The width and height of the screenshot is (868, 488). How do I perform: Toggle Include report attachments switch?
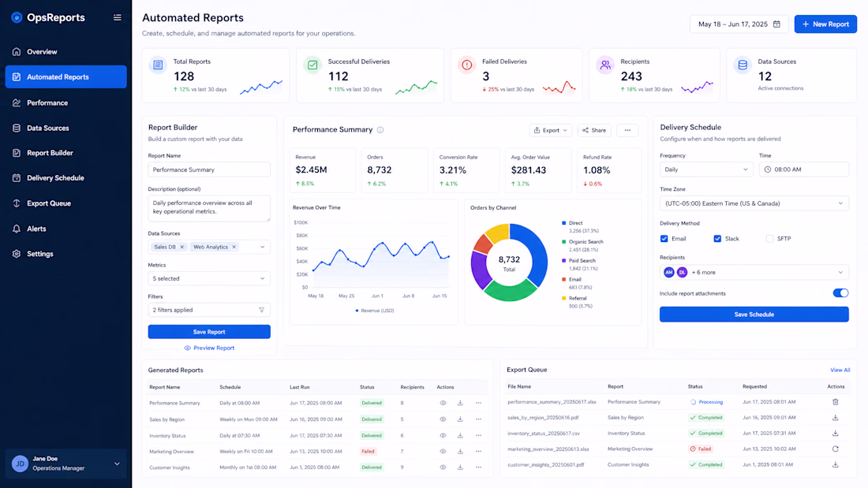click(840, 293)
